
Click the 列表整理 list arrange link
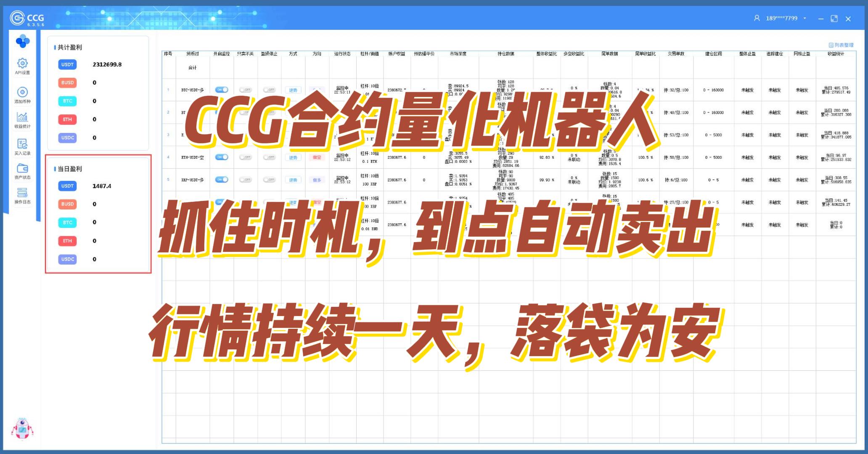(841, 45)
